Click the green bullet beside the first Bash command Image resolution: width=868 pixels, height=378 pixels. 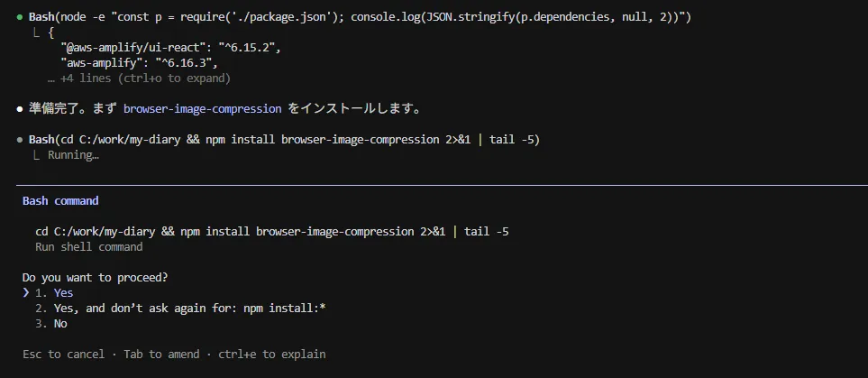pos(20,18)
